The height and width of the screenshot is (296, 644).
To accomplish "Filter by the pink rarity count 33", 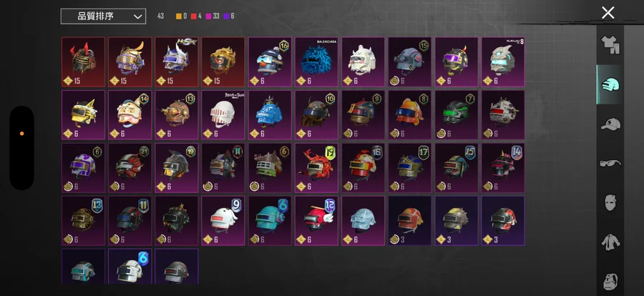I will pos(213,16).
